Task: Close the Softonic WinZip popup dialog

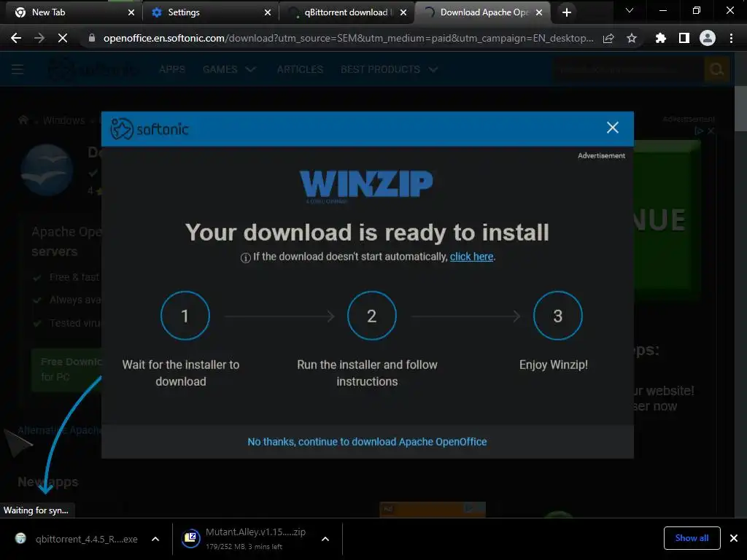Action: (612, 128)
